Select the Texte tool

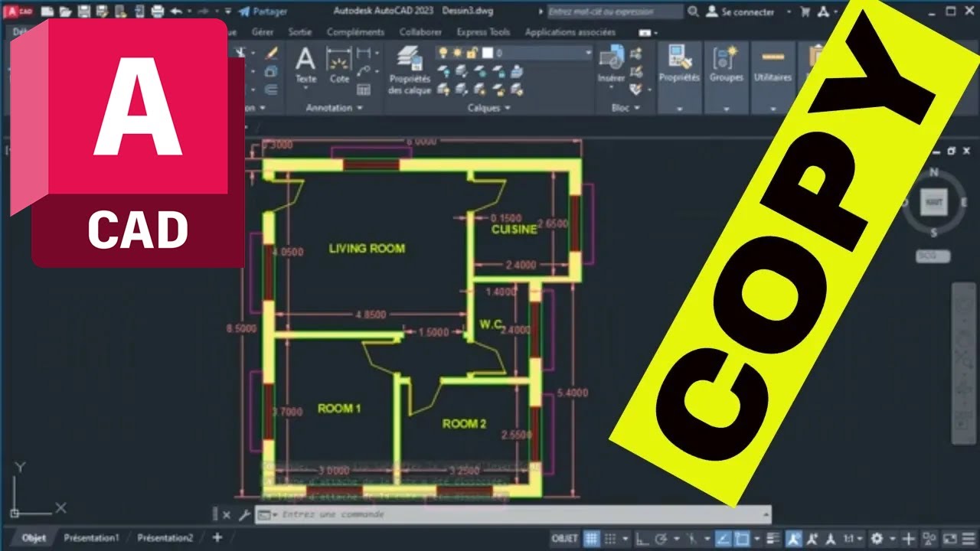pyautogui.click(x=305, y=64)
